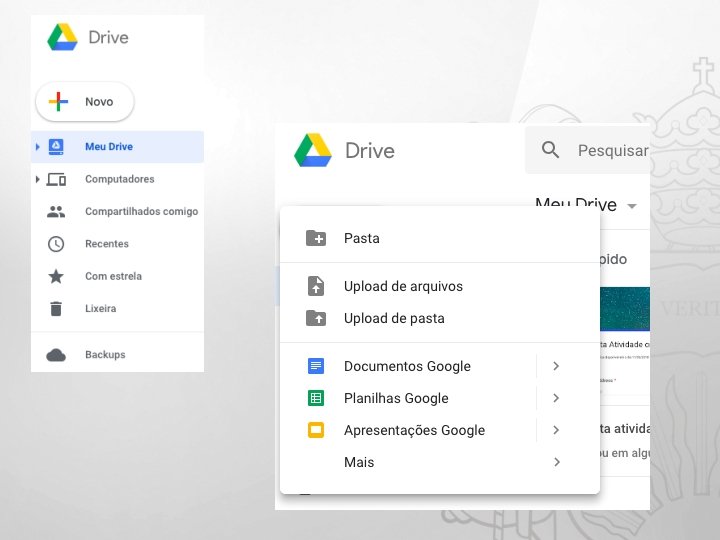Click the Compartilhados comigo people icon

pos(56,212)
